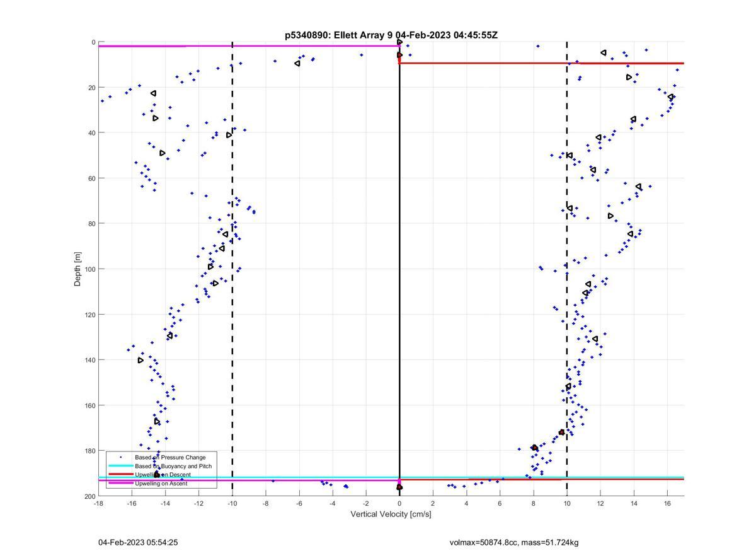Click the 'Vertical Velocity [cm/s]' x-axis label

391,514
